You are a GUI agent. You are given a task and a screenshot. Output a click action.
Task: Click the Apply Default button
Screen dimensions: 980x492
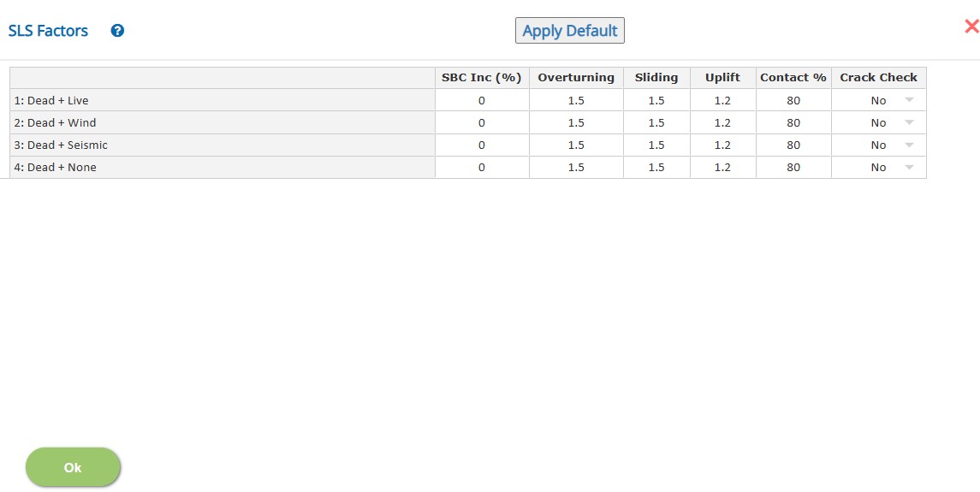tap(569, 31)
